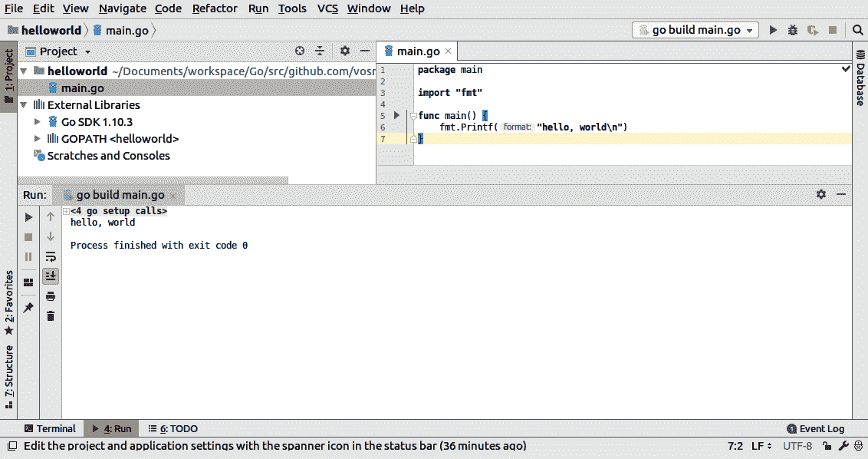Screen dimensions: 868x459
Task: Open the Event Log
Action: click(x=816, y=429)
